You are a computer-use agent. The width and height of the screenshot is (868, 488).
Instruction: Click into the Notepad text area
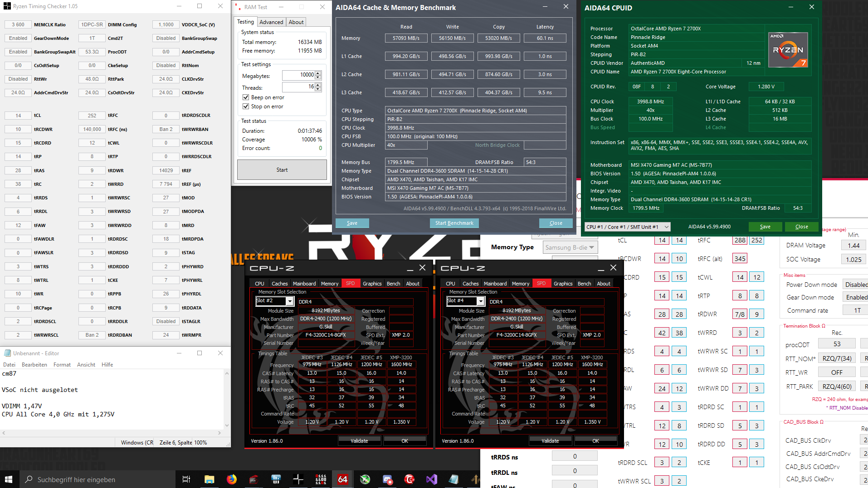112,399
